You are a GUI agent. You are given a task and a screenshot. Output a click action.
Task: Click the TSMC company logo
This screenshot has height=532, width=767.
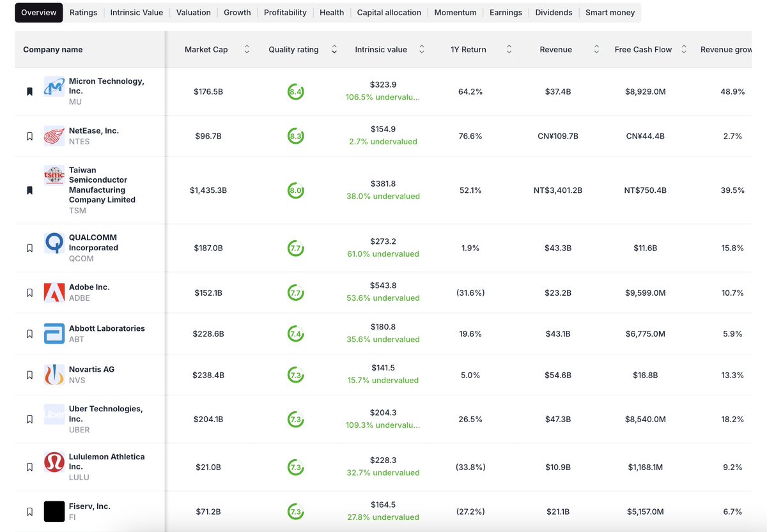(x=54, y=175)
